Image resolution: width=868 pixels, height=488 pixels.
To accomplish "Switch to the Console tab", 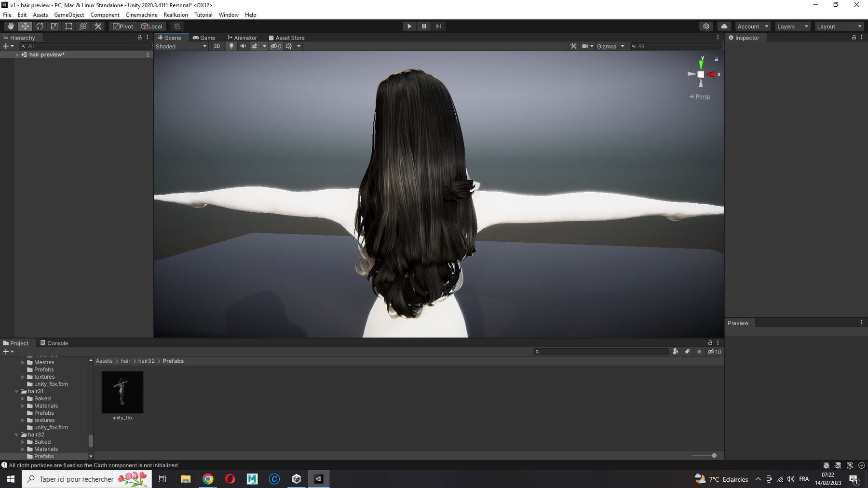I will (54, 343).
